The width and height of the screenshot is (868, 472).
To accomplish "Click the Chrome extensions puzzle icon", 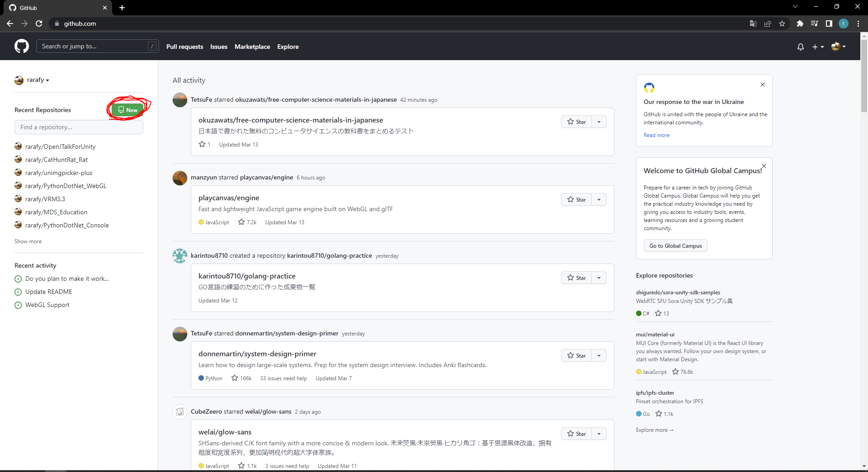I will pos(800,24).
